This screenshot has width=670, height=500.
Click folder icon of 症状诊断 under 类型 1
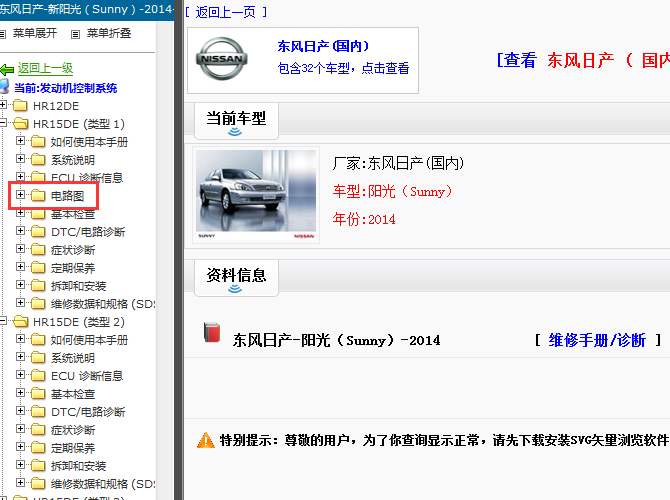click(38, 249)
